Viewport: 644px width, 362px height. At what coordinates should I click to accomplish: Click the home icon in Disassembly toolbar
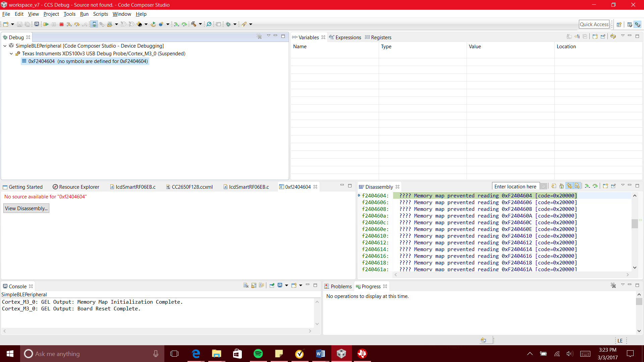tap(561, 186)
